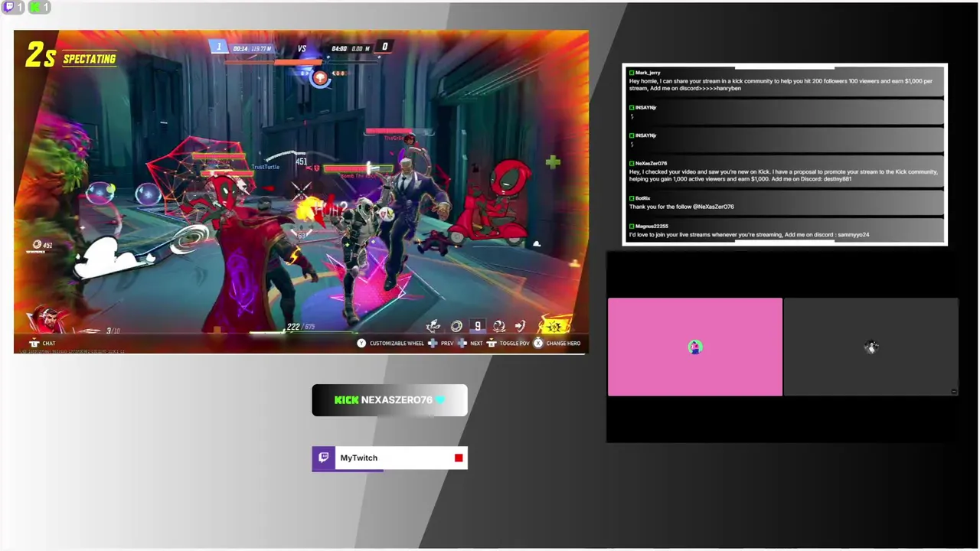Click the pink webcam panel
This screenshot has height=551, width=980.
click(x=695, y=347)
